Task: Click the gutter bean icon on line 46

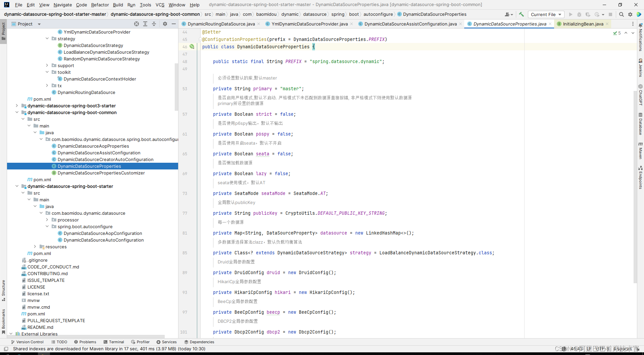Action: point(192,47)
